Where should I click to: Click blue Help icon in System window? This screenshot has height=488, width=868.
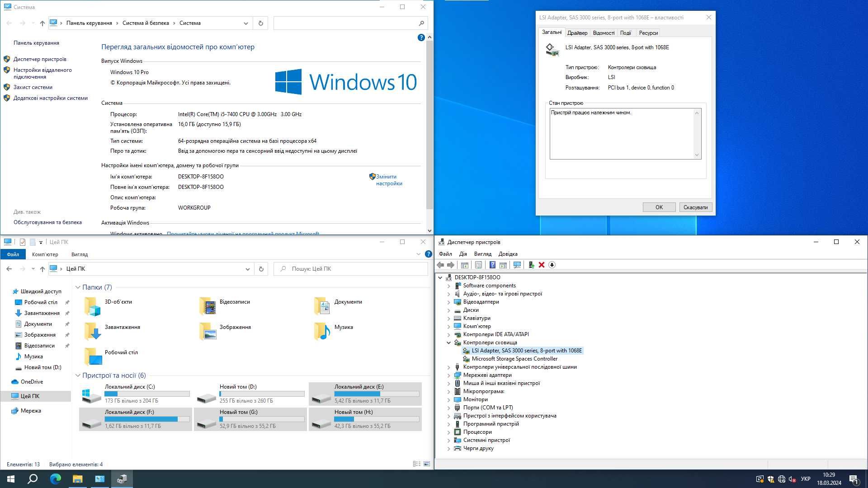421,38
